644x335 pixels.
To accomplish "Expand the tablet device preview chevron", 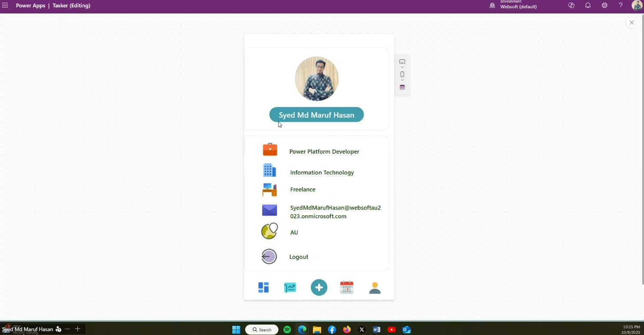I will 402,67.
